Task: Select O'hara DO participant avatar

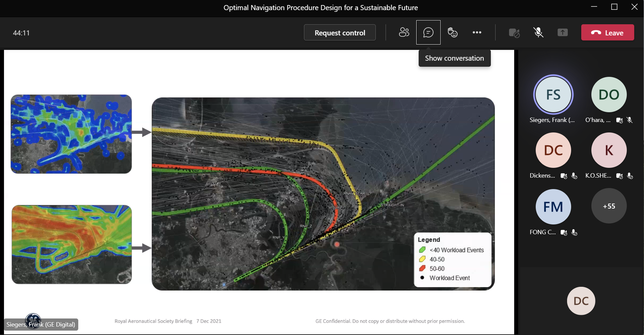Action: tap(609, 95)
